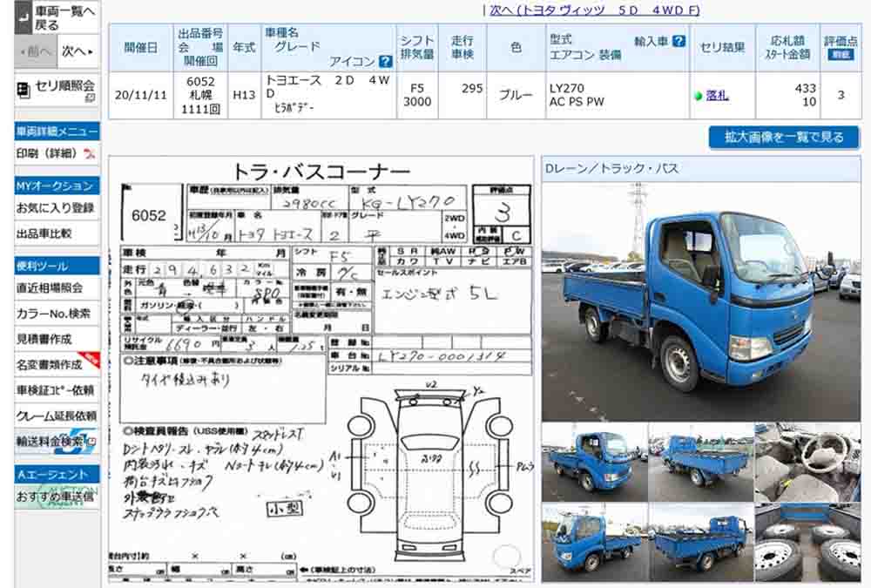Click the 車両詳細メニュー section header
This screenshot has width=871, height=588.
coord(57,132)
